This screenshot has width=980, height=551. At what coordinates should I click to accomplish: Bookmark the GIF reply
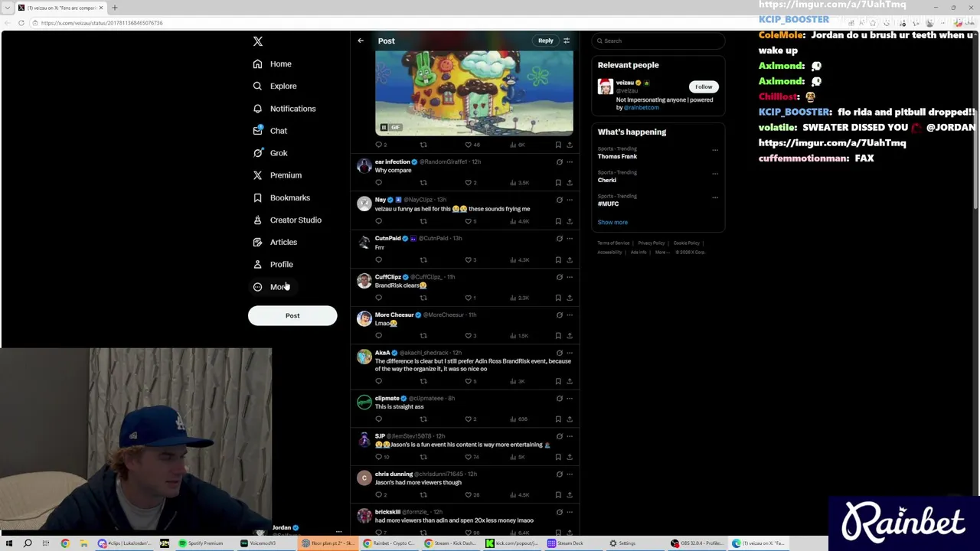tap(558, 145)
